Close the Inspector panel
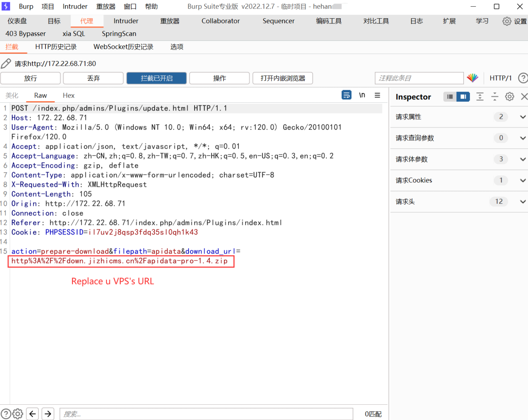The width and height of the screenshot is (528, 420). [524, 97]
